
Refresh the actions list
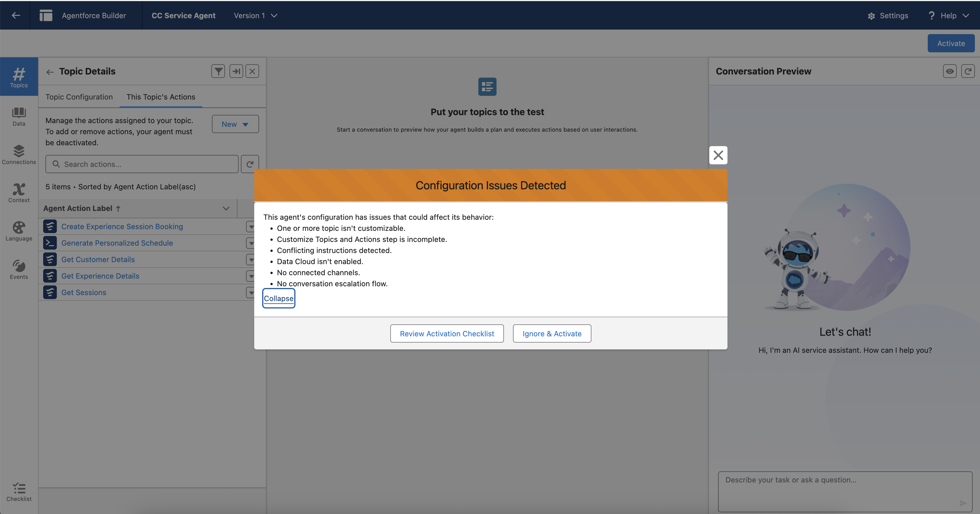(x=250, y=164)
